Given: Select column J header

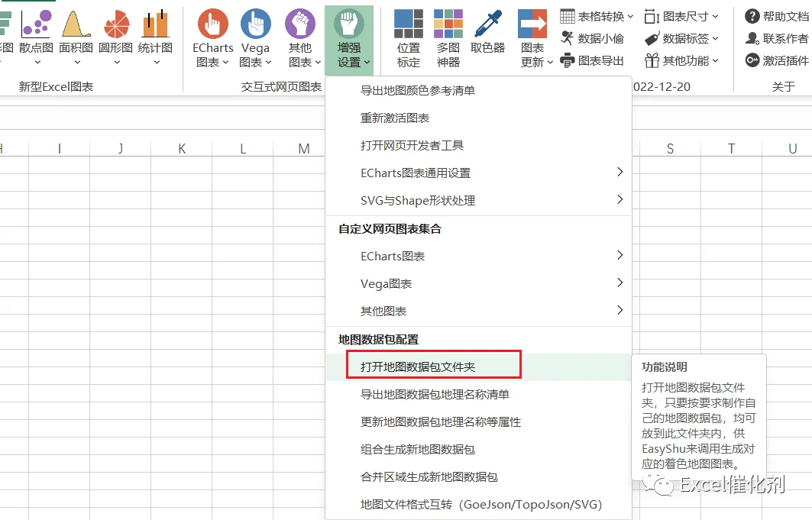Looking at the screenshot, I should coord(121,148).
